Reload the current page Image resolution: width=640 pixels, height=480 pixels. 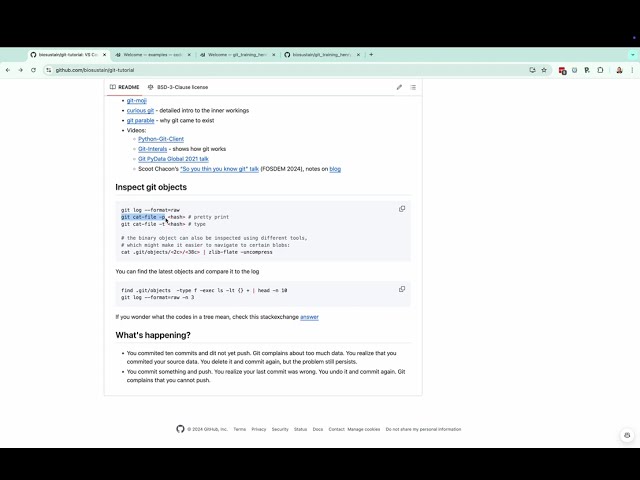coord(33,70)
